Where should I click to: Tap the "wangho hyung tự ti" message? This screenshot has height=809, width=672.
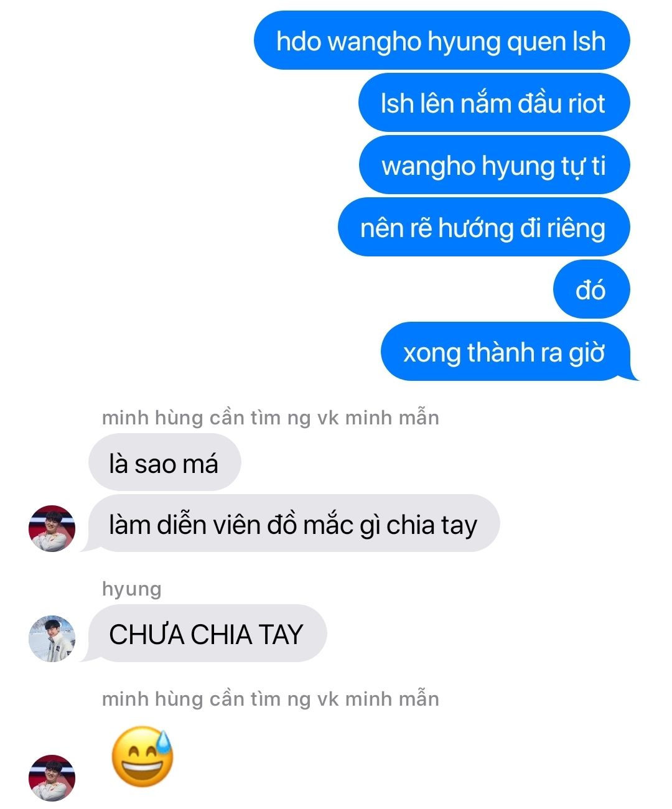coord(495,165)
